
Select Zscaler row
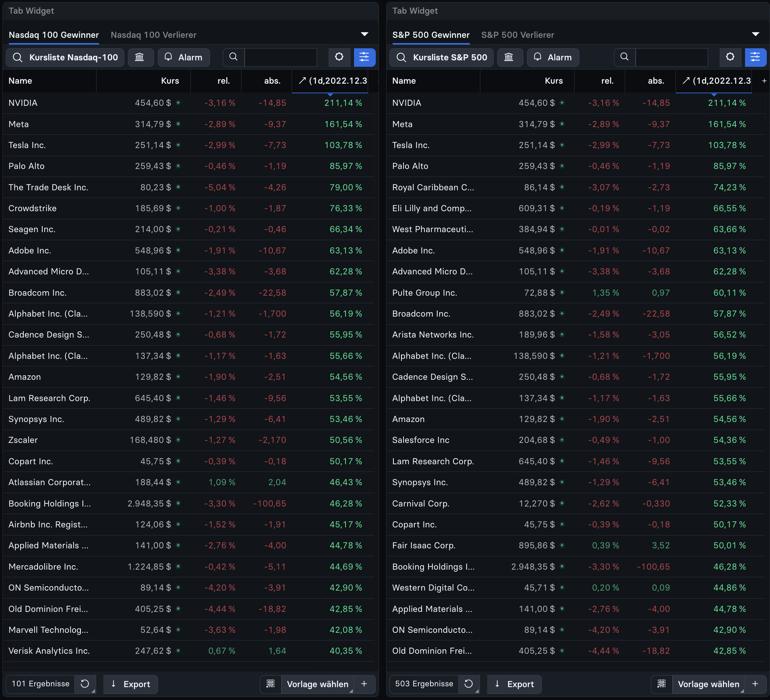(189, 440)
